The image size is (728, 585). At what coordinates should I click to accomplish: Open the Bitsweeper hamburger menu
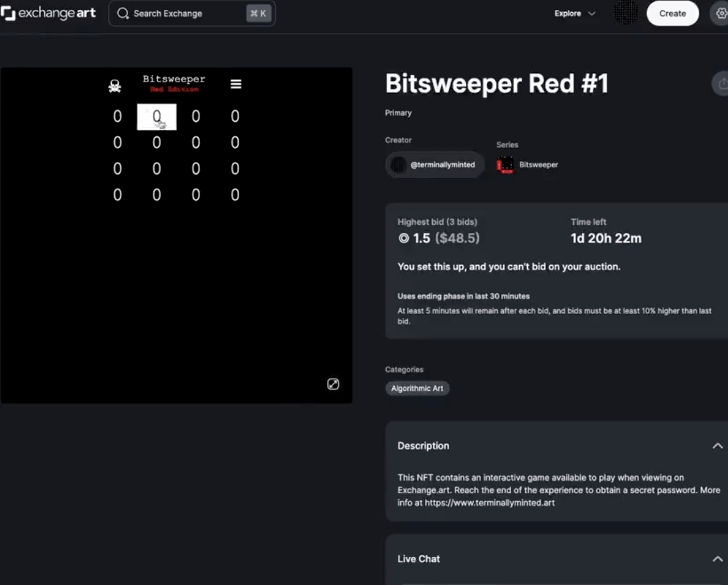tap(236, 84)
